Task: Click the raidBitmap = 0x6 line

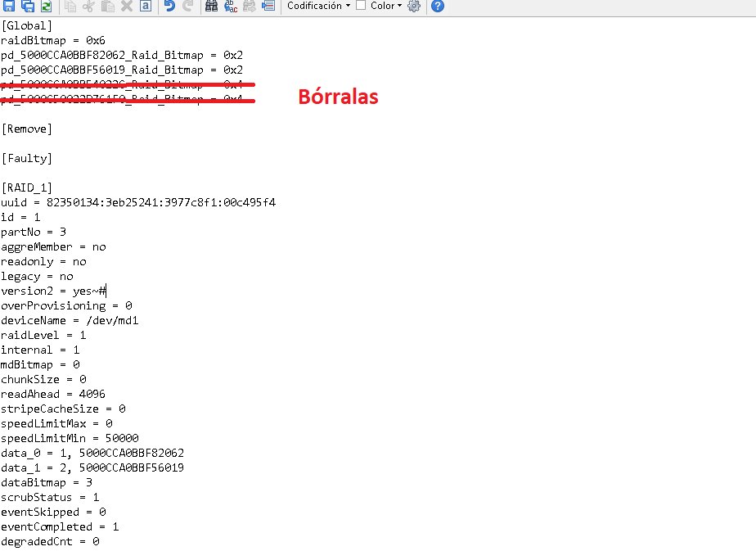Action: pyautogui.click(x=53, y=41)
